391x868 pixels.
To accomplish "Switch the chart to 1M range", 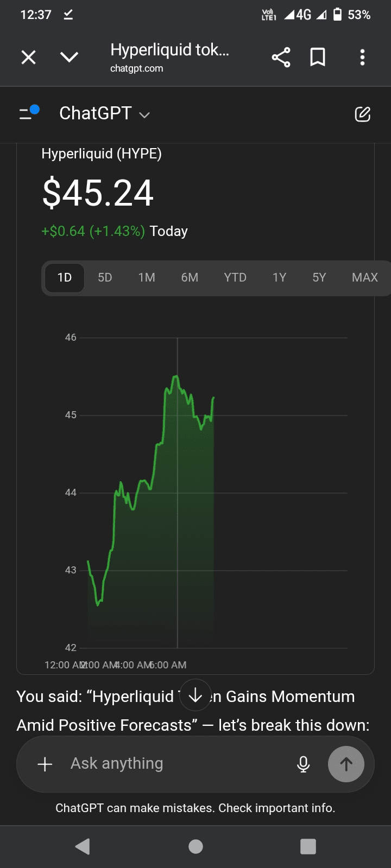I will point(147,278).
